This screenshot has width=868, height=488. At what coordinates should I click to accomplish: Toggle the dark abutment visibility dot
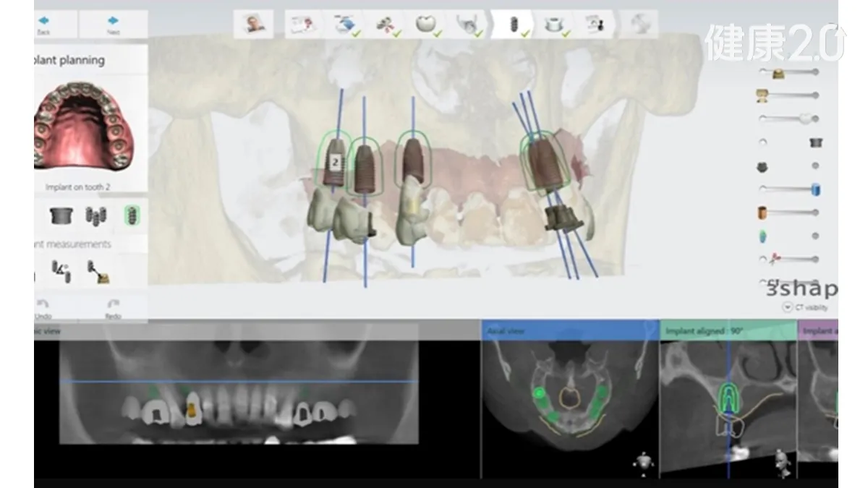(815, 166)
